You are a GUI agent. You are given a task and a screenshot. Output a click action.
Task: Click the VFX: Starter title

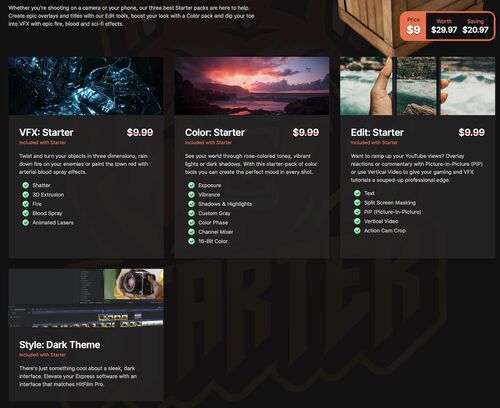[46, 132]
